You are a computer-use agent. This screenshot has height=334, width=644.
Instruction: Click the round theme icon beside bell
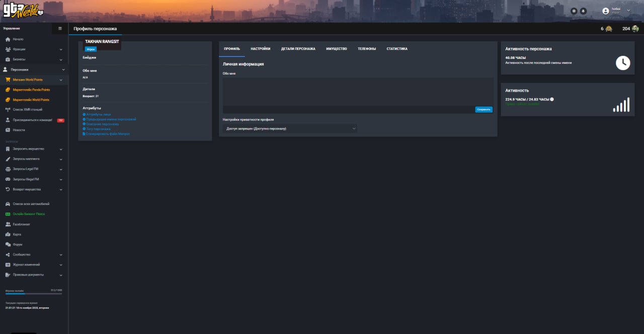(x=574, y=11)
